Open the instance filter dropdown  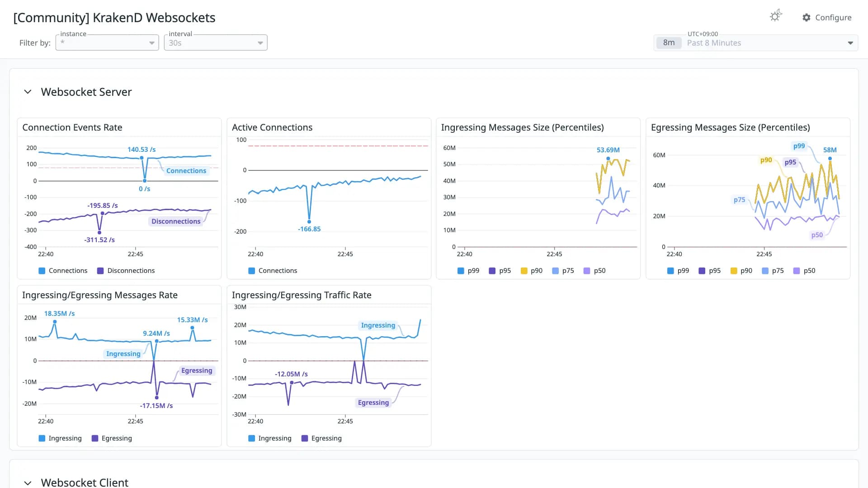click(107, 42)
